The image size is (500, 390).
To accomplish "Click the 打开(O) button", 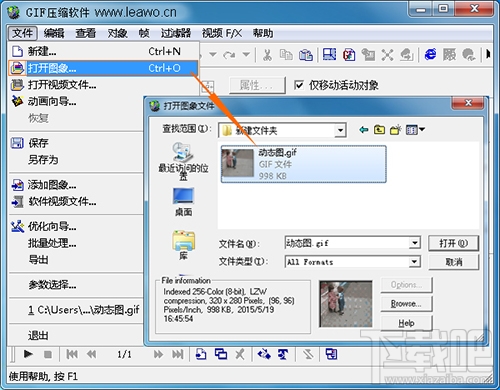I will click(453, 243).
